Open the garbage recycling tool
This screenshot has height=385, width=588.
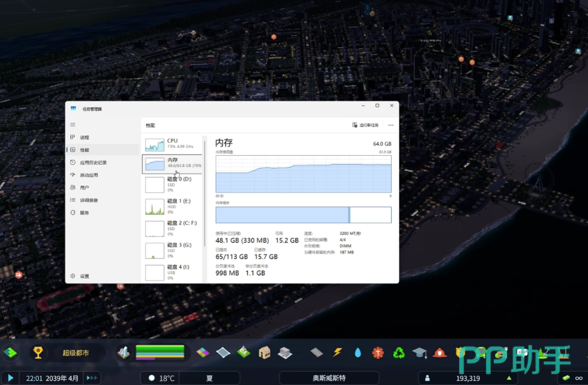tap(399, 353)
